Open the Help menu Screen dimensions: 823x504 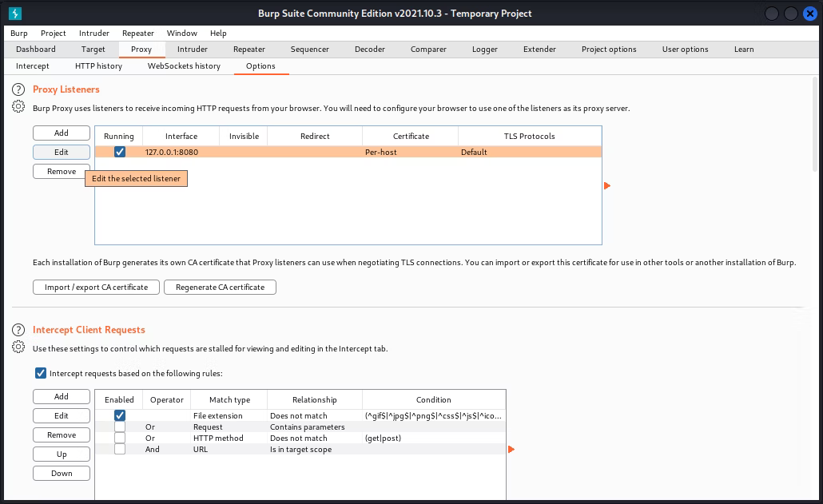(x=218, y=33)
